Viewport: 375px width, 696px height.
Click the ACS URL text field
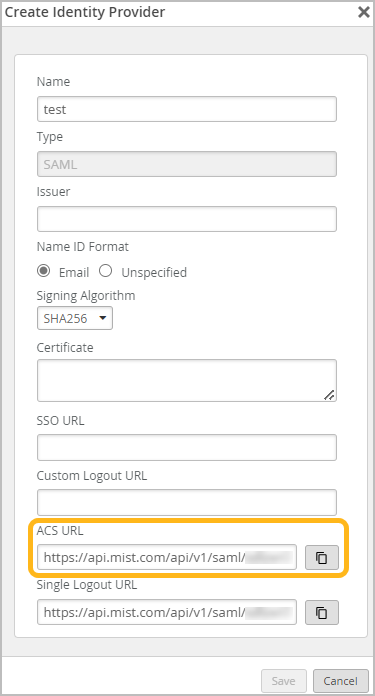click(167, 557)
